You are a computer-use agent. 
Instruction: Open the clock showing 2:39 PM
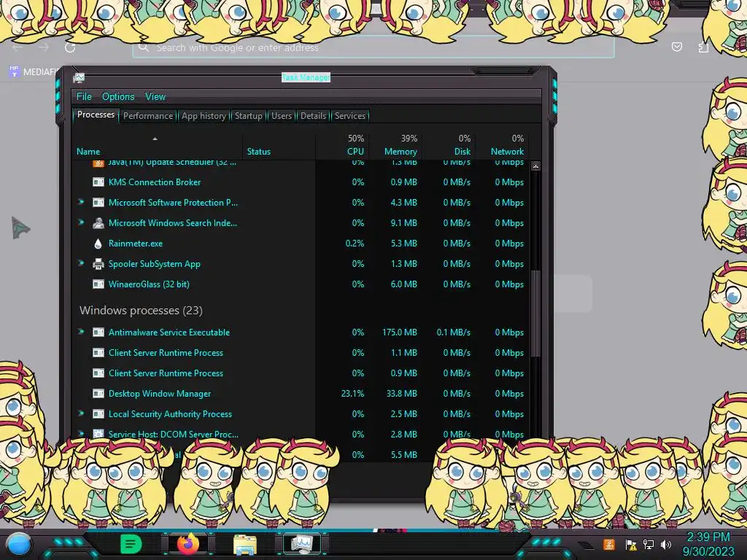pos(708,544)
